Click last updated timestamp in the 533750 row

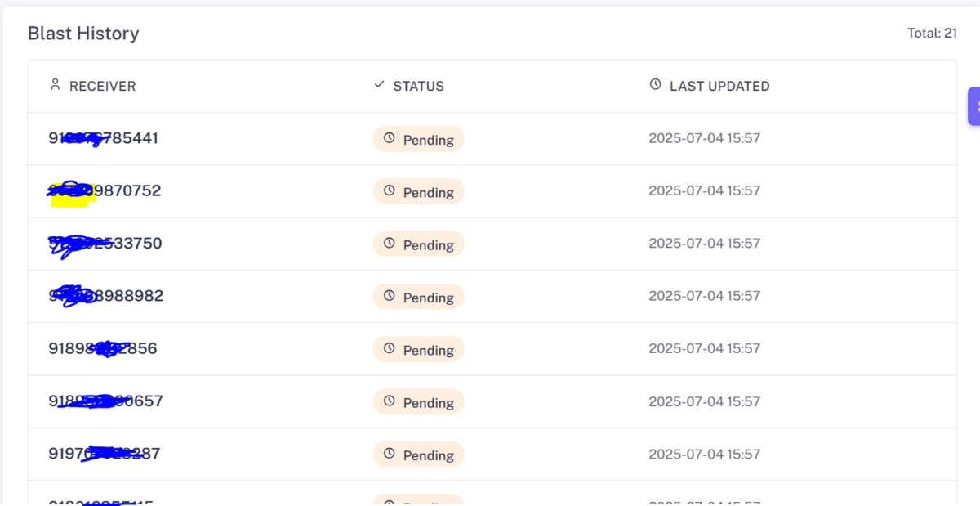pos(704,244)
